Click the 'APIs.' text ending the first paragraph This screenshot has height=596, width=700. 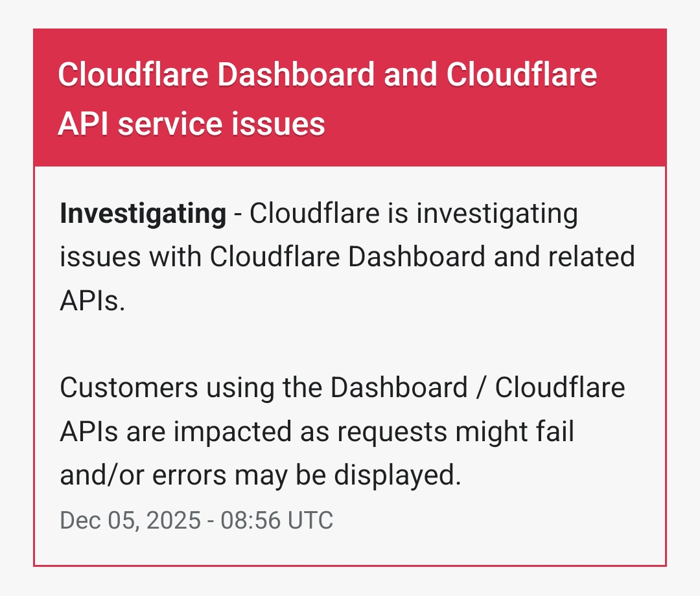point(92,301)
